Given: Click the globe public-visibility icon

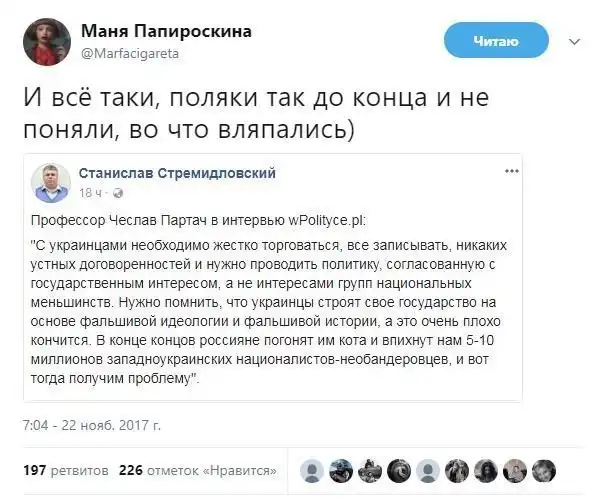Looking at the screenshot, I should click(x=118, y=192).
